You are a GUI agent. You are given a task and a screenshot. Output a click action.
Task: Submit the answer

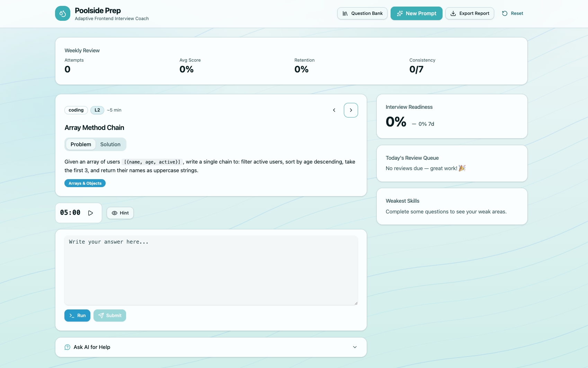[x=109, y=316]
